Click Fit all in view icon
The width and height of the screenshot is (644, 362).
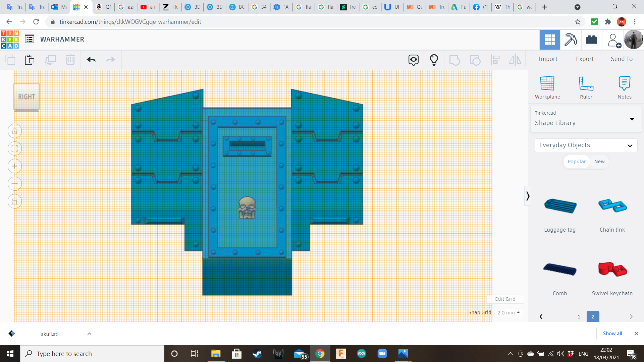[15, 148]
